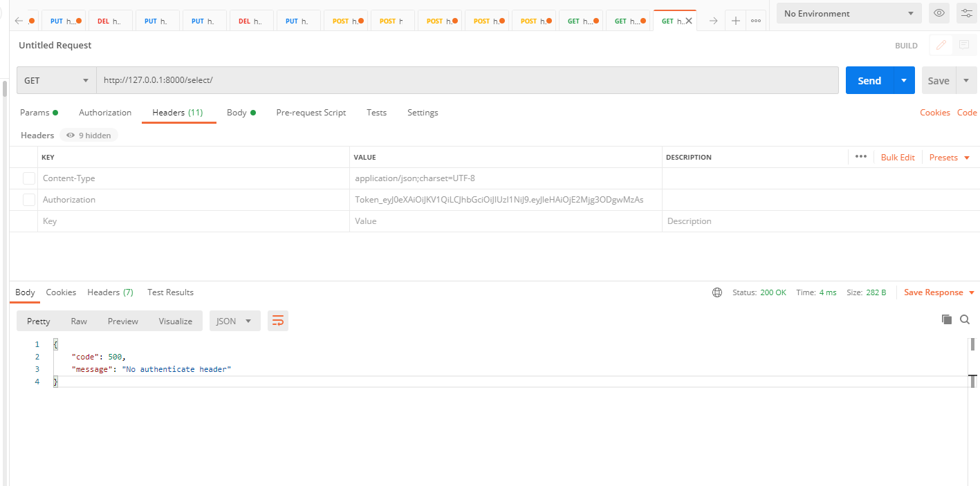This screenshot has height=486, width=980.
Task: Click the blue Send button
Action: click(869, 80)
